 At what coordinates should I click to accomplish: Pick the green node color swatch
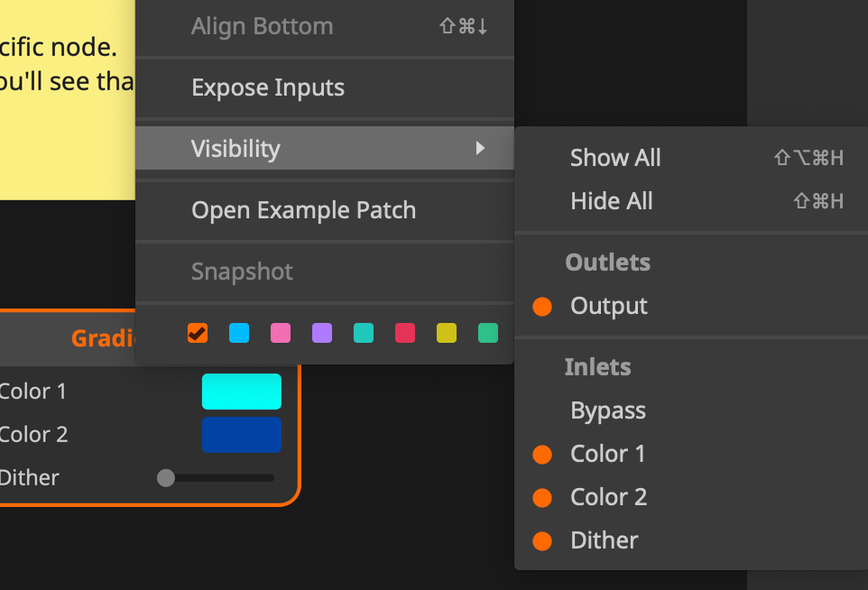tap(488, 334)
